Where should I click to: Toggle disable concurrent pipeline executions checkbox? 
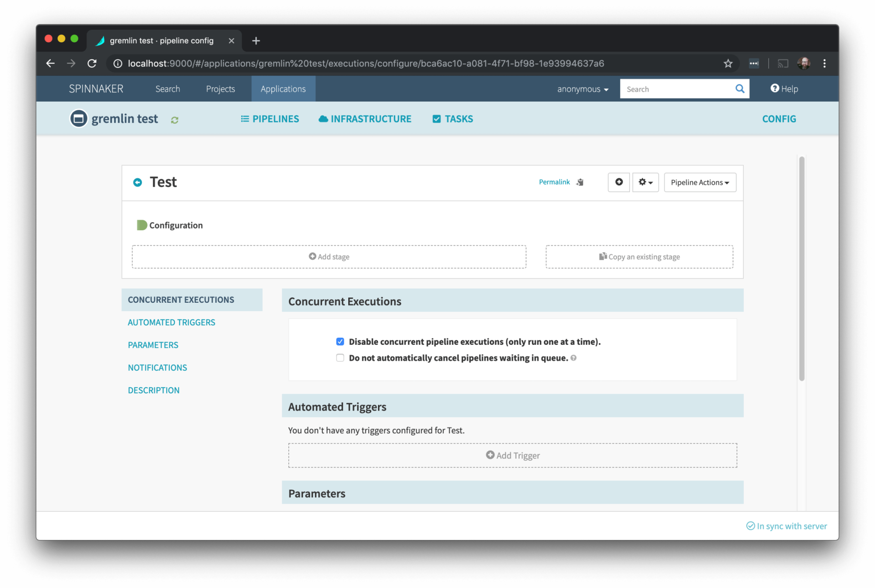pos(340,342)
